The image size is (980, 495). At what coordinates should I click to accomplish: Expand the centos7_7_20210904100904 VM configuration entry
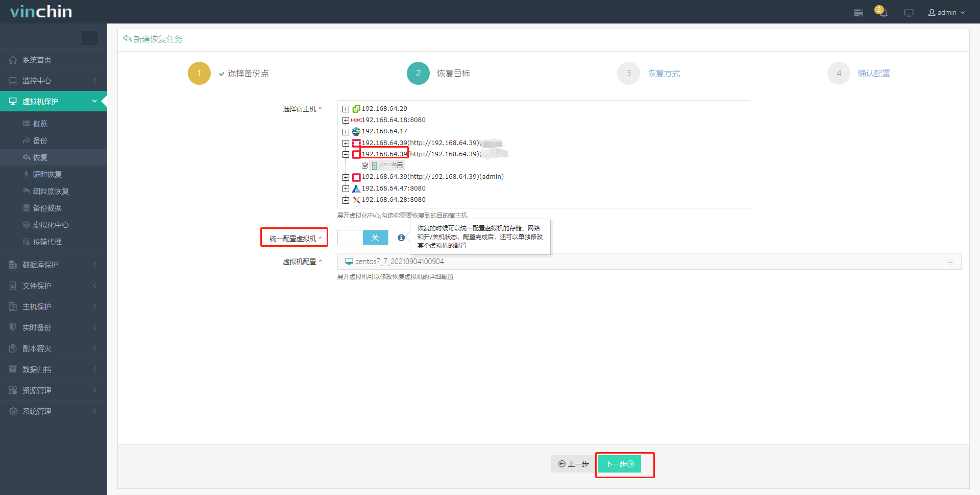pyautogui.click(x=950, y=262)
